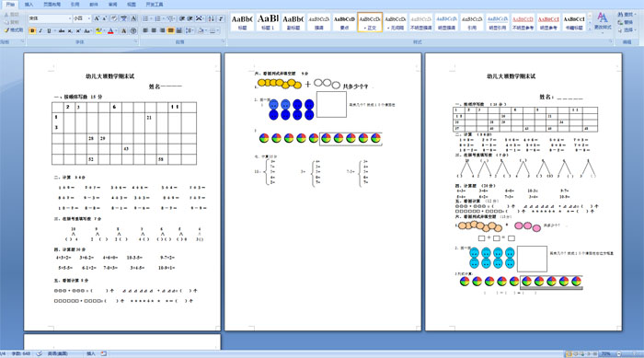Click the bullet list icon
644x358 pixels.
click(x=146, y=19)
